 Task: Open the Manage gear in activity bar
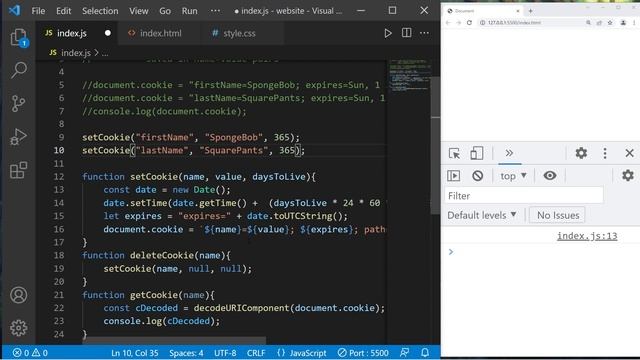click(x=18, y=328)
